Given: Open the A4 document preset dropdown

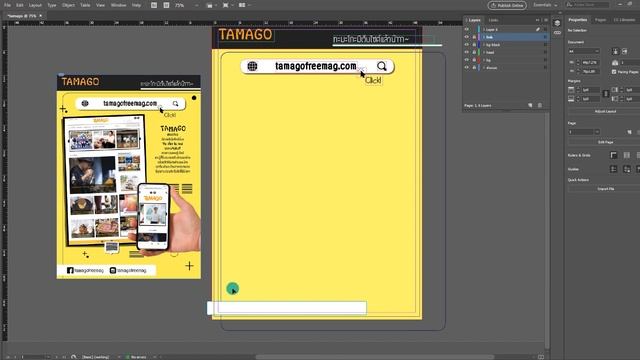Looking at the screenshot, I should [584, 51].
